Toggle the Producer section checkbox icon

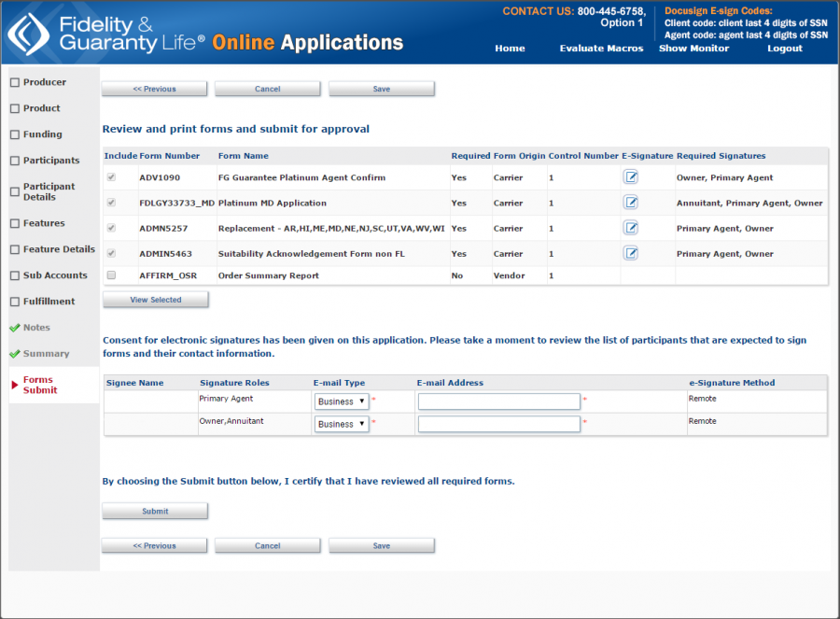coord(15,82)
